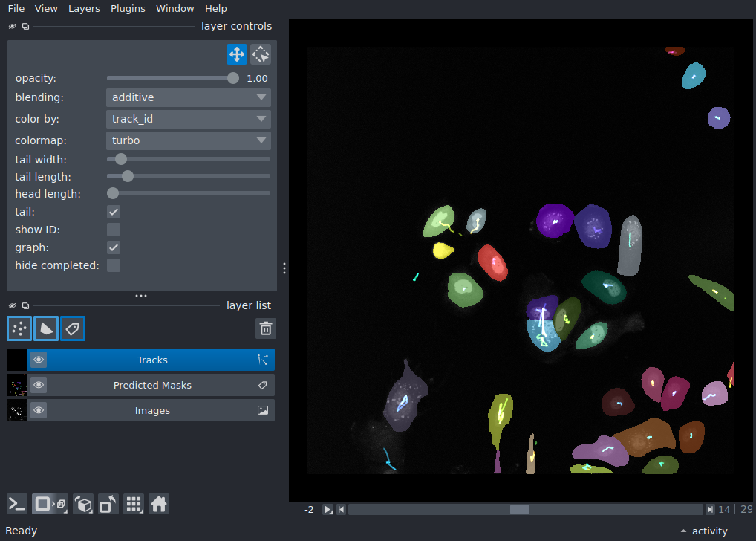Select the Images layer row
Screen dimensions: 756x541
(151, 410)
